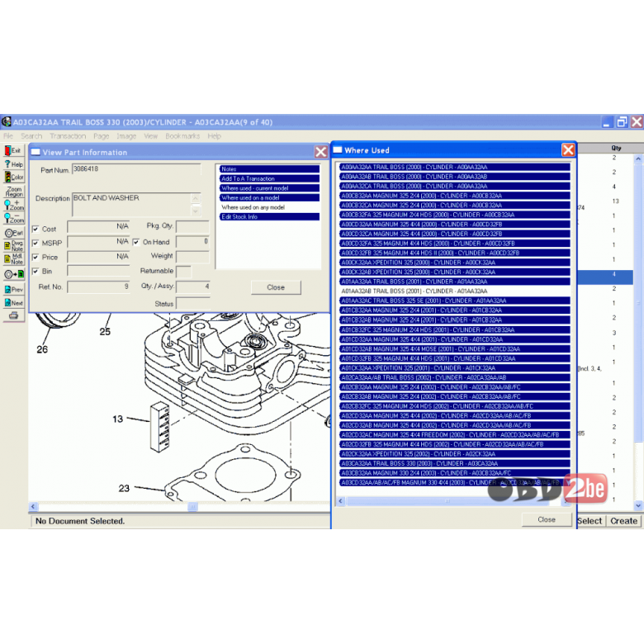
Task: Choose Where used on a model
Action: pyautogui.click(x=269, y=197)
